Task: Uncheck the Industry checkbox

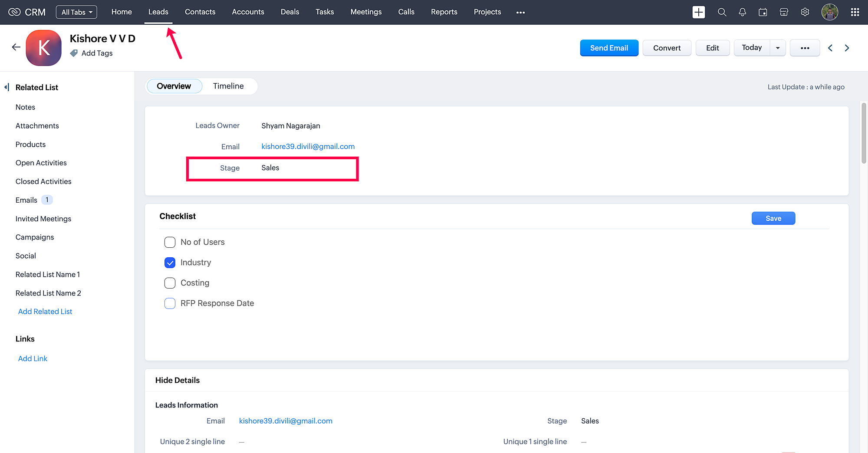Action: 170,263
